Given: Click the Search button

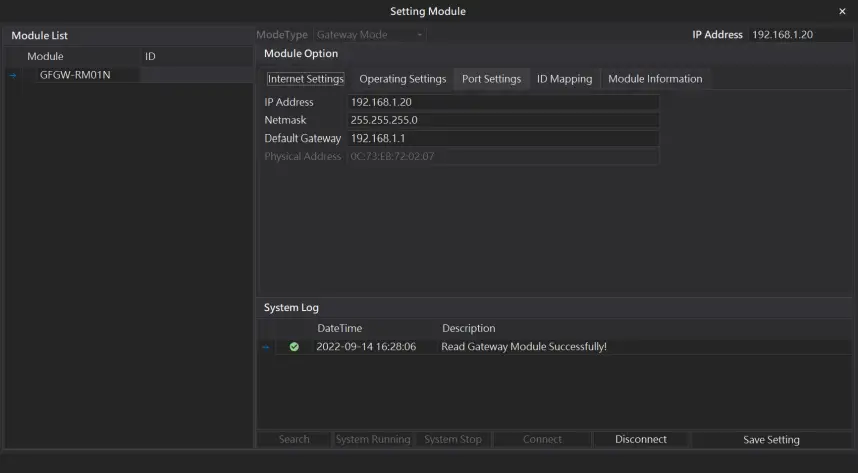Looking at the screenshot, I should coord(294,439).
